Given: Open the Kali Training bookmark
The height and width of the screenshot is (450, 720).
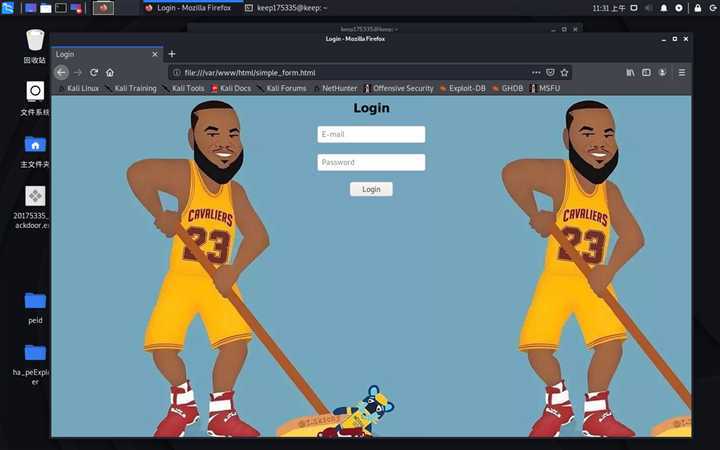Looking at the screenshot, I should pos(131,88).
